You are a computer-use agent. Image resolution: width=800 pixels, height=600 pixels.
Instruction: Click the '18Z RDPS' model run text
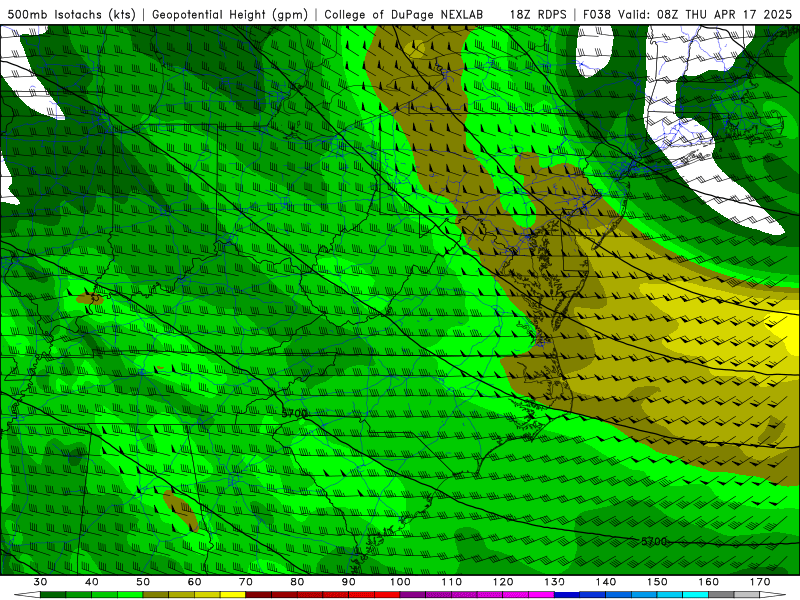click(x=538, y=14)
